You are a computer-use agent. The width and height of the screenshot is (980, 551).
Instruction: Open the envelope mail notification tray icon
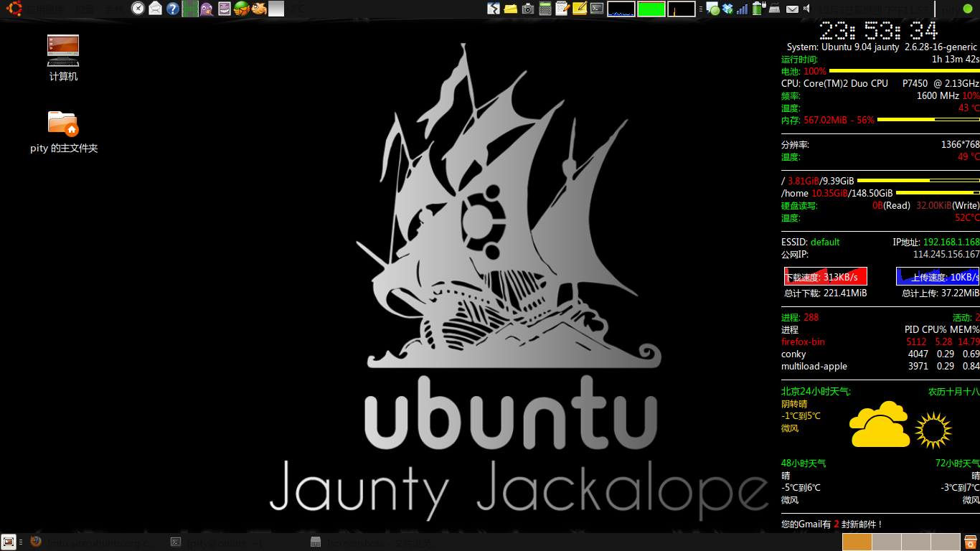tap(792, 9)
